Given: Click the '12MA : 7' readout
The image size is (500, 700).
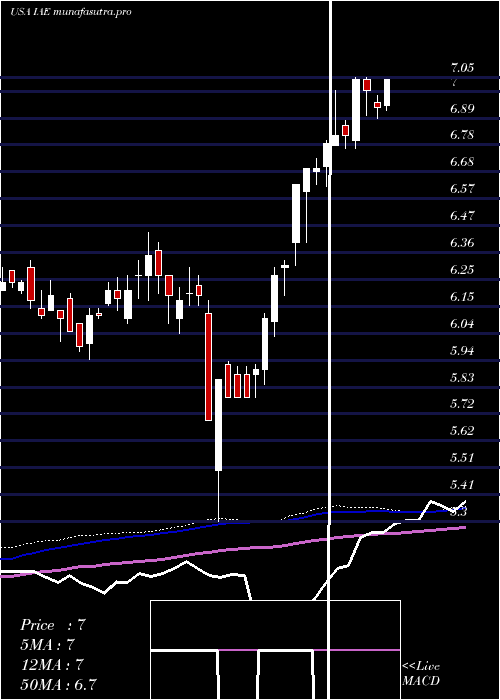Looking at the screenshot, I should click(x=53, y=665).
